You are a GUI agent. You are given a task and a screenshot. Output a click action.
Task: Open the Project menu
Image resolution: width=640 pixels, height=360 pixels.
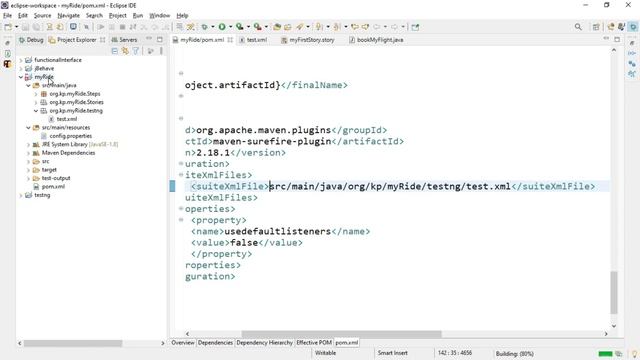pos(118,16)
